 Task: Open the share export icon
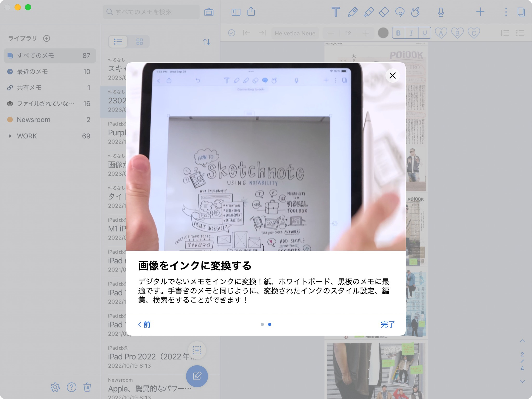point(251,11)
